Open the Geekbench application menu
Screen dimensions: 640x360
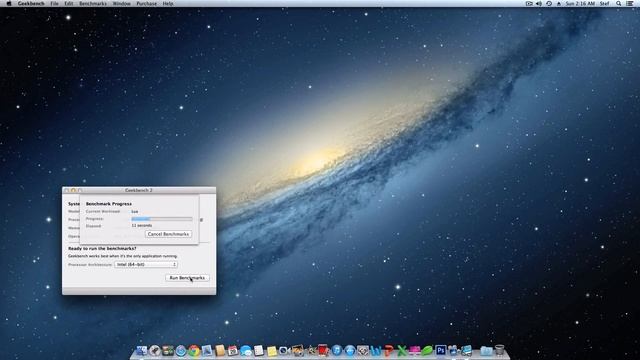(x=31, y=3)
